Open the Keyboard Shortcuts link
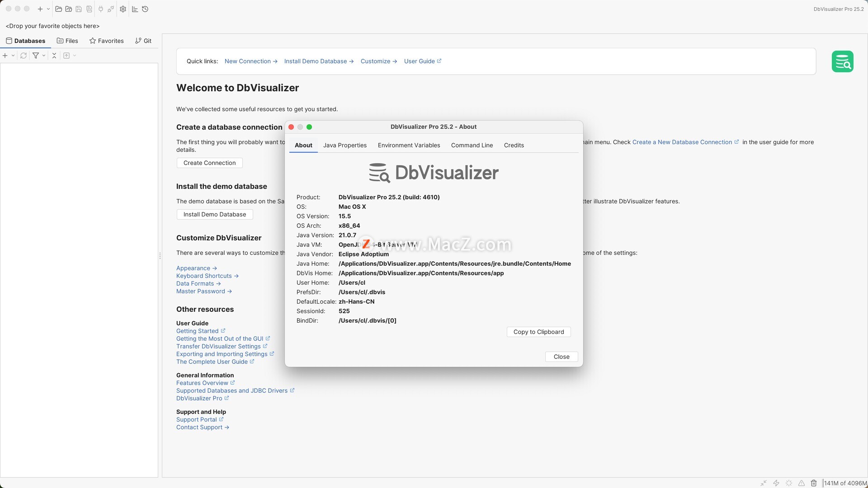This screenshot has width=868, height=488. point(208,276)
